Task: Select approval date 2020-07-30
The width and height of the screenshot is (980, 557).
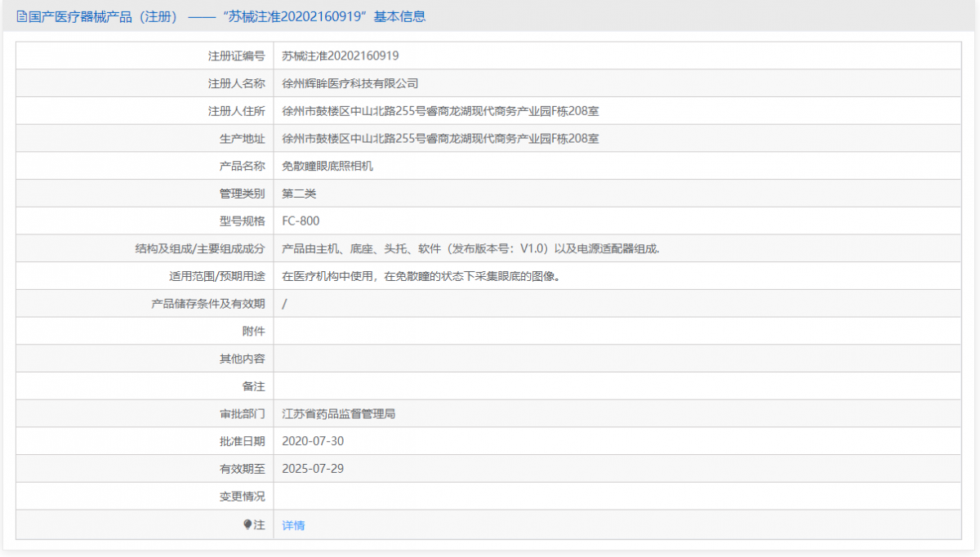Action: point(313,441)
